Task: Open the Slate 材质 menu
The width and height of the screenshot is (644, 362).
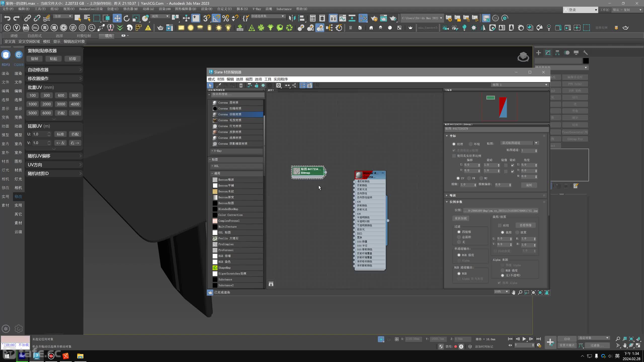Action: click(x=221, y=79)
